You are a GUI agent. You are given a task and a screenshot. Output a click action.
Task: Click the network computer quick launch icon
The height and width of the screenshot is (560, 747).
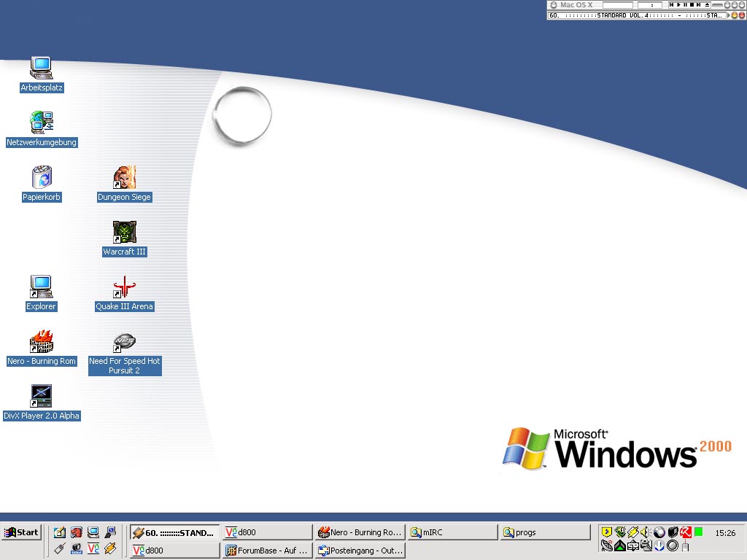coord(111,532)
